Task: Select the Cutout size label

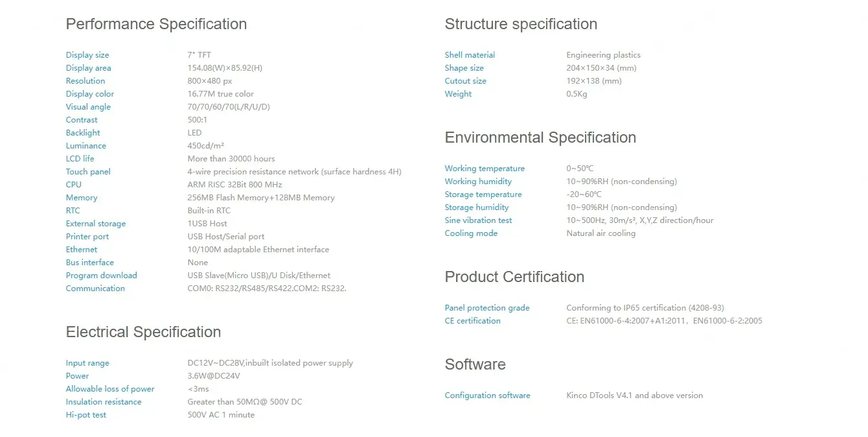Action: click(x=465, y=81)
